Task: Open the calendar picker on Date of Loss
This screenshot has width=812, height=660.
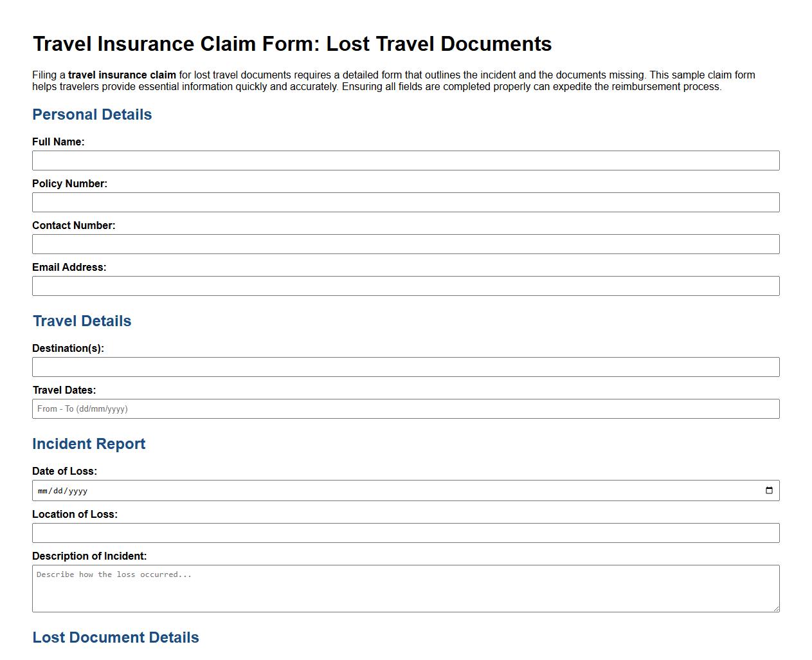Action: click(x=770, y=490)
